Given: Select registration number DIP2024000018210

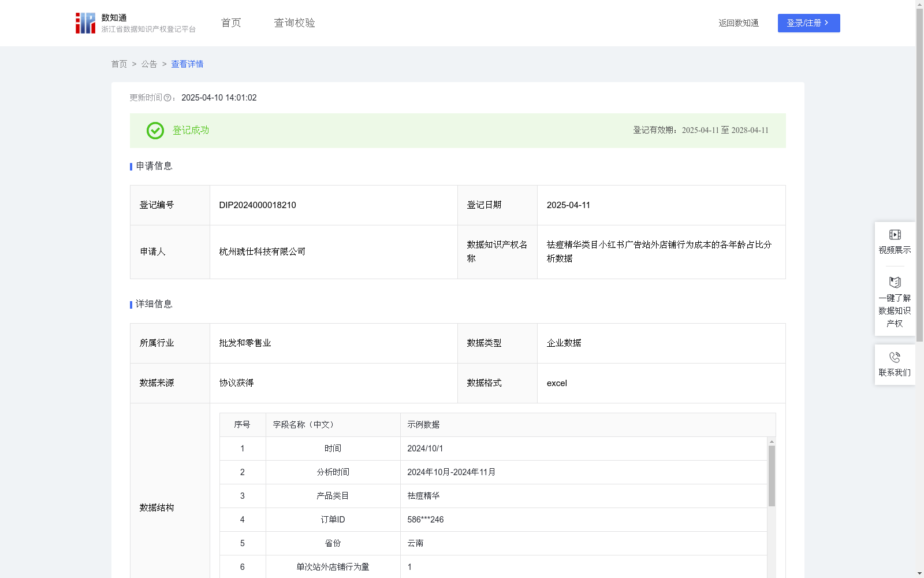Looking at the screenshot, I should [258, 205].
